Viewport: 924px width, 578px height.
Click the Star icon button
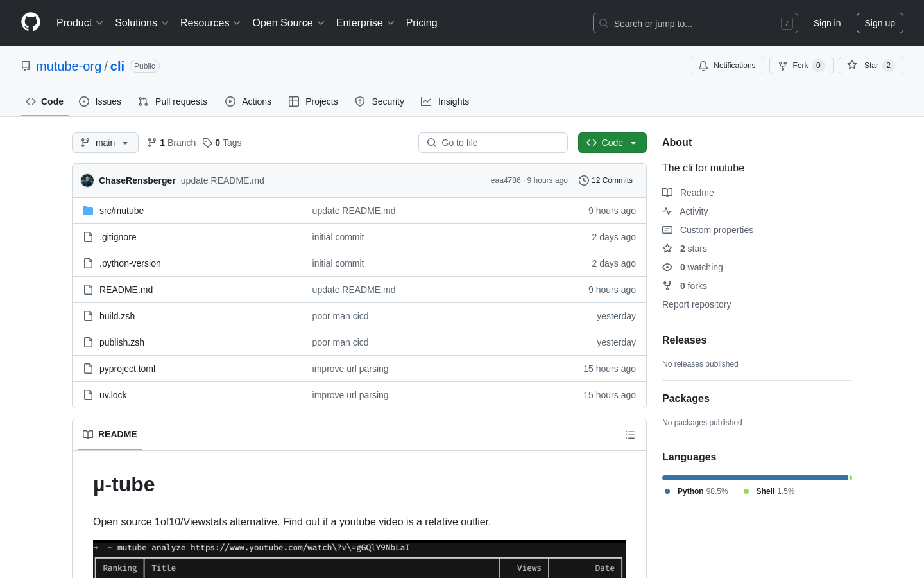(x=852, y=65)
